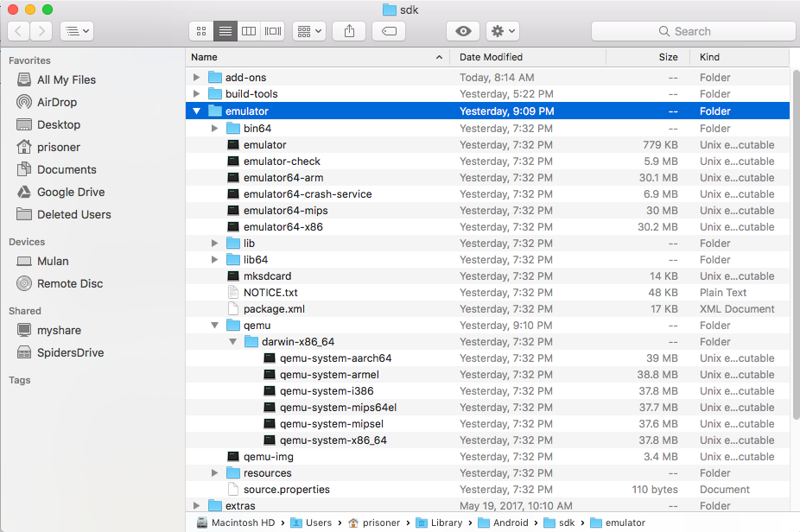
Task: Expand the extras folder
Action: coord(196,505)
